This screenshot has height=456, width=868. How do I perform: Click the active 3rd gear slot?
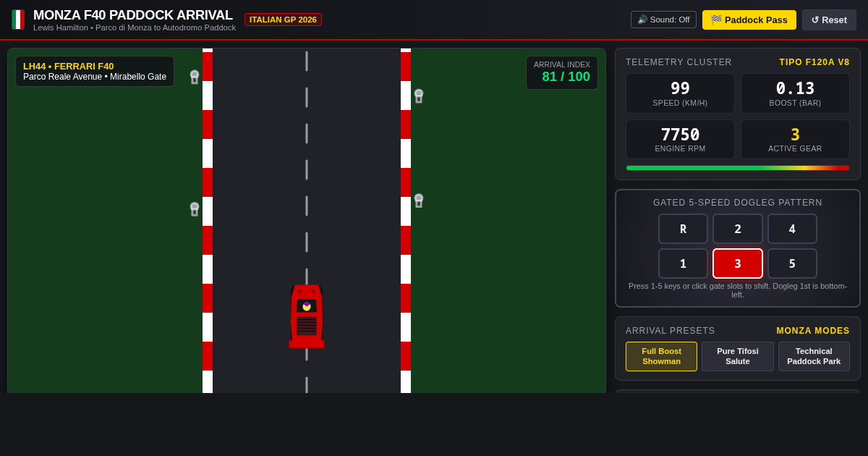738,263
